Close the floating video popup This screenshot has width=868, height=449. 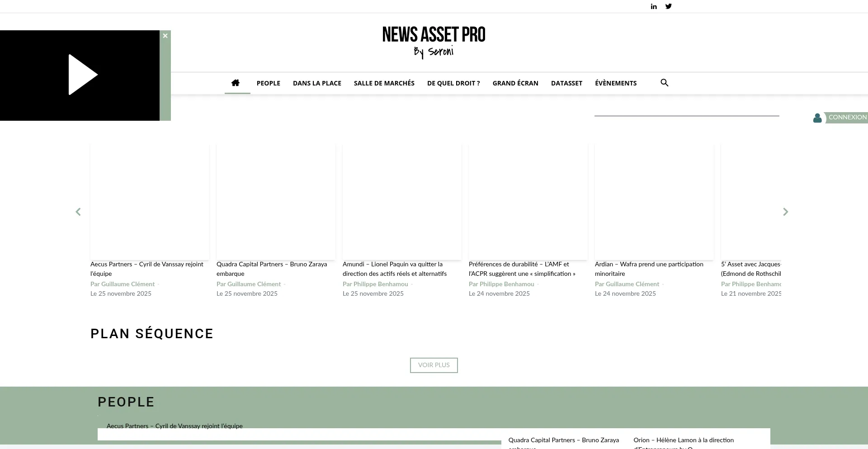pyautogui.click(x=165, y=36)
